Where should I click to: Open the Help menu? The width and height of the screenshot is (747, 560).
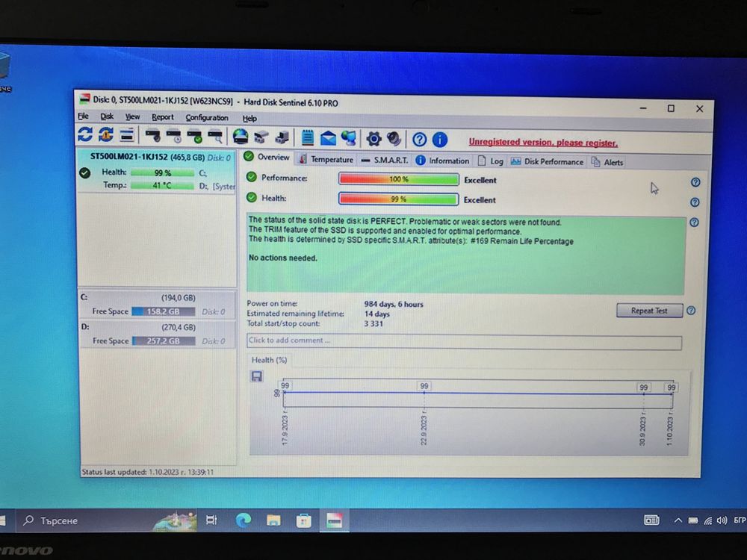249,119
